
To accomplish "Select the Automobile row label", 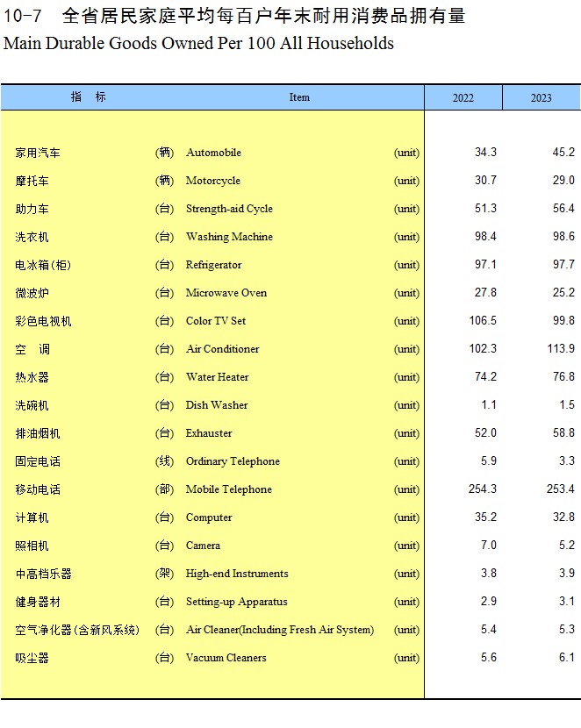I will tap(213, 153).
